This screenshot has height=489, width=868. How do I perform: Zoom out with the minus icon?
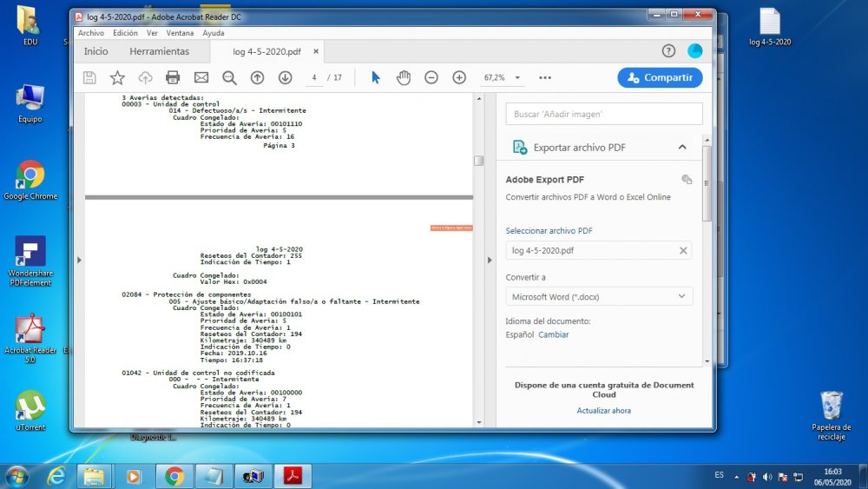(x=431, y=77)
